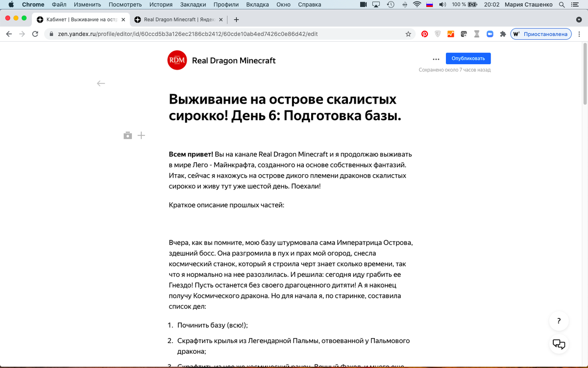The width and height of the screenshot is (588, 368).
Task: Open the plus insert-block menu
Action: [x=141, y=135]
